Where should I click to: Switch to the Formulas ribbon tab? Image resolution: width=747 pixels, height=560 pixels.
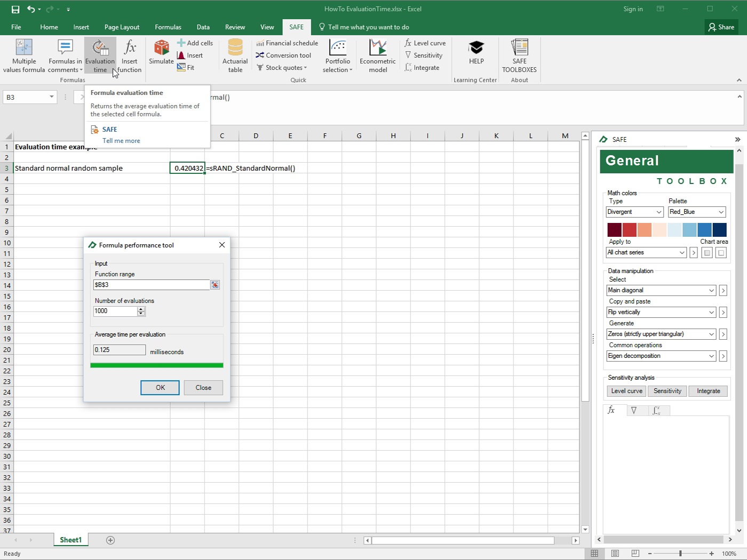168,27
